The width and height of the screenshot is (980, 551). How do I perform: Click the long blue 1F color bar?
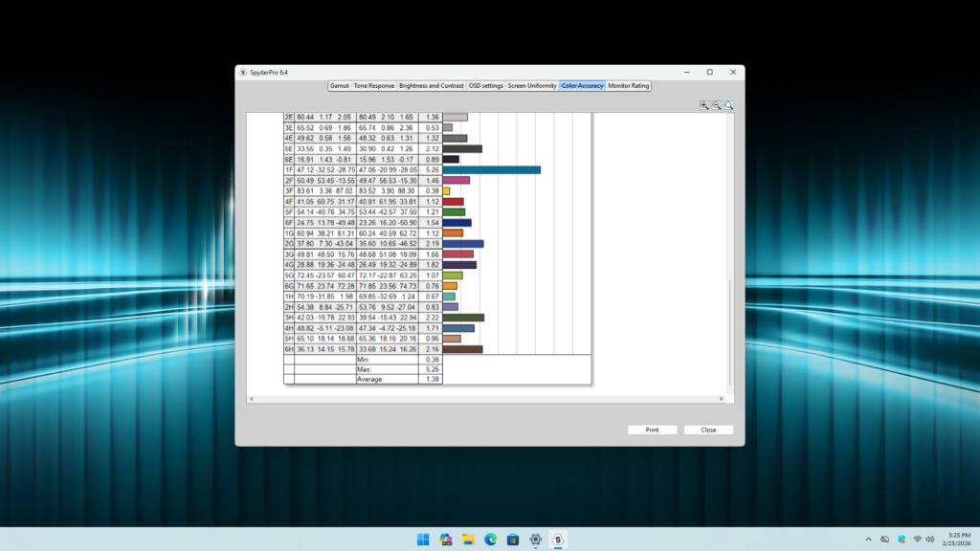pyautogui.click(x=491, y=170)
